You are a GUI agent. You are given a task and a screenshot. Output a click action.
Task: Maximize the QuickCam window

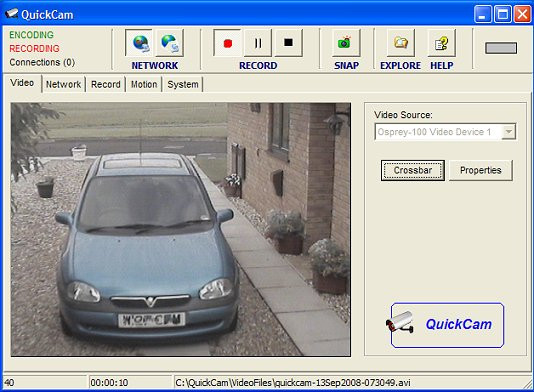tap(502, 14)
